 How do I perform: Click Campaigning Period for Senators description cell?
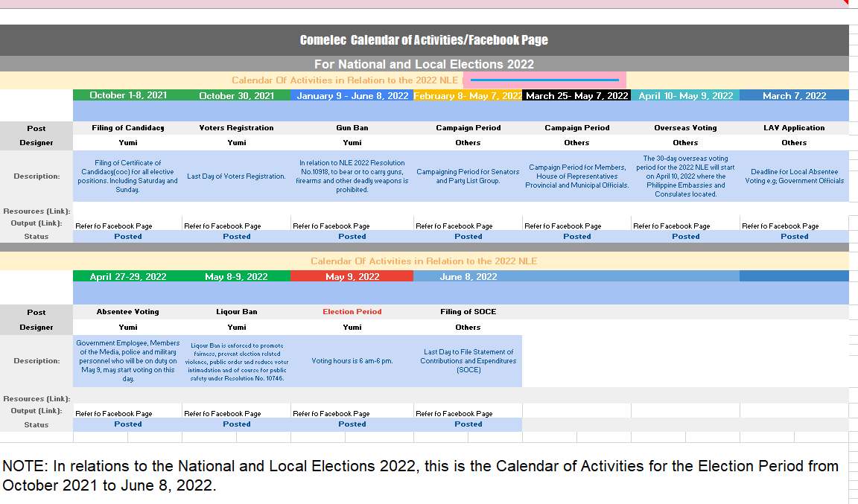coord(468,176)
